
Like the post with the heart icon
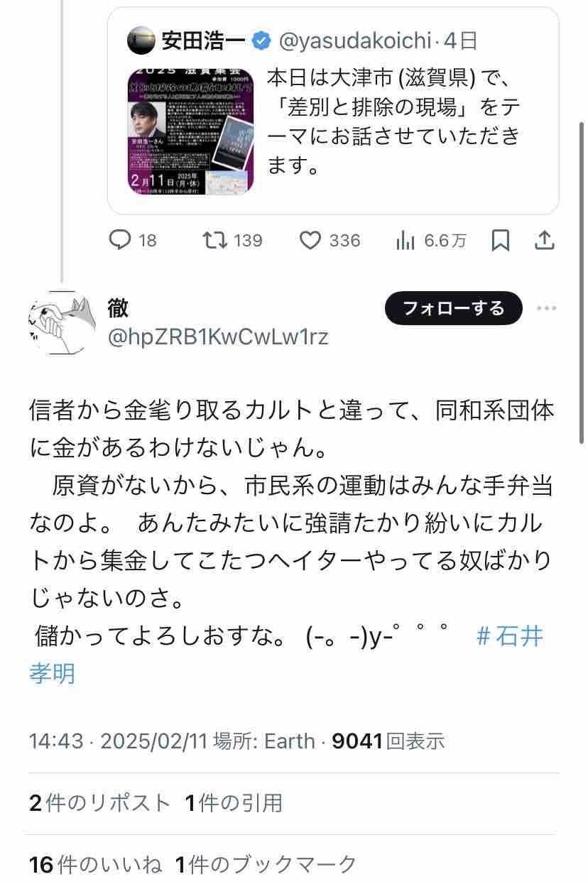pos(310,241)
